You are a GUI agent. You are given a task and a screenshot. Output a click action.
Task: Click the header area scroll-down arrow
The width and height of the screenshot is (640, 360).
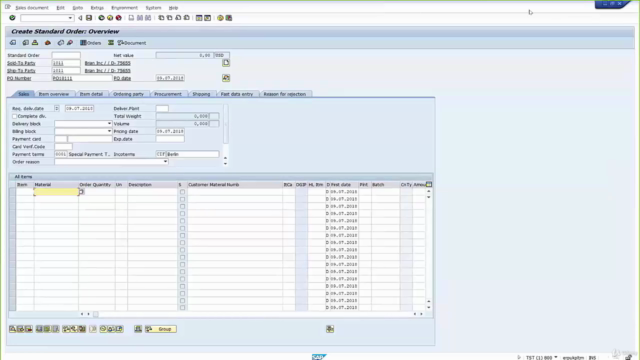[x=225, y=164]
